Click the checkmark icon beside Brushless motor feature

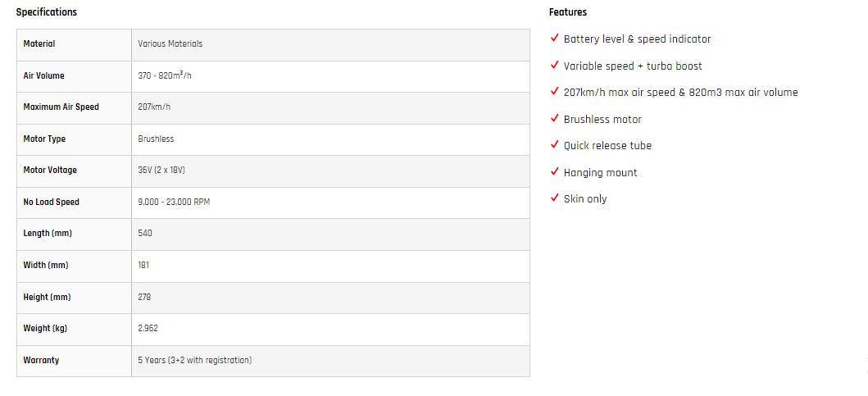(x=554, y=118)
